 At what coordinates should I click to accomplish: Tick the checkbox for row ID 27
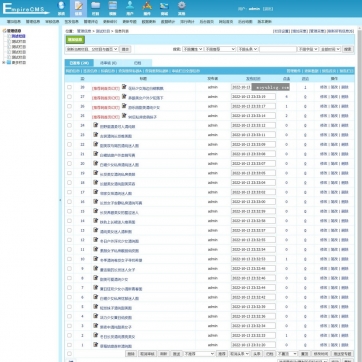click(69, 97)
